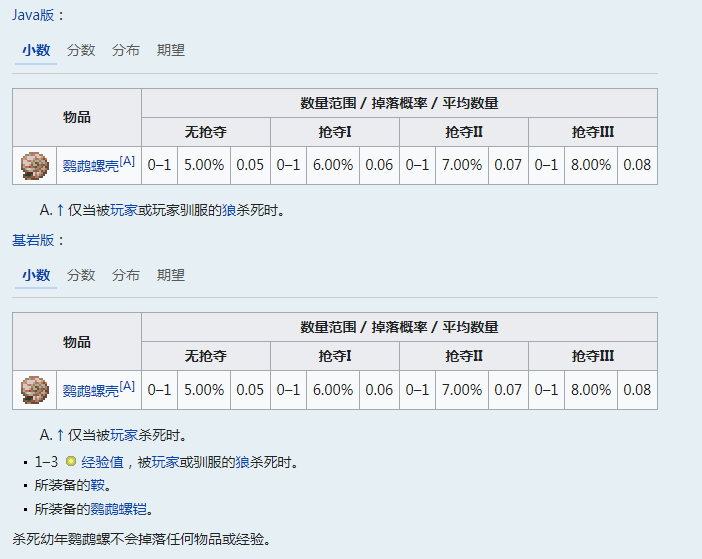Click nautilus shell icon in Java版 table
The height and width of the screenshot is (559, 702).
(34, 166)
